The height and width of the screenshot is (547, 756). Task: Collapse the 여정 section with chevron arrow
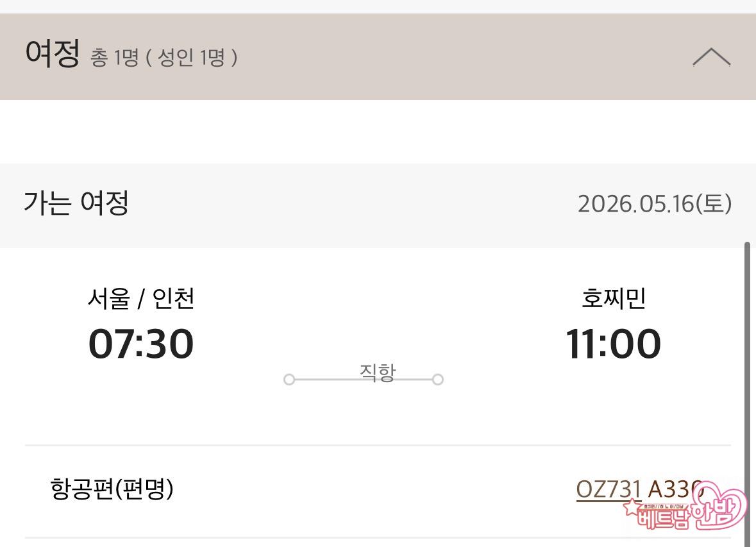tap(712, 58)
